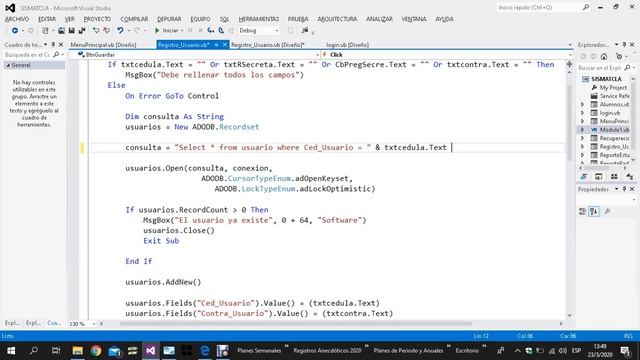Viewport: 640px width, 360px height.
Task: Click the undo arrow icon
Action: click(120, 31)
